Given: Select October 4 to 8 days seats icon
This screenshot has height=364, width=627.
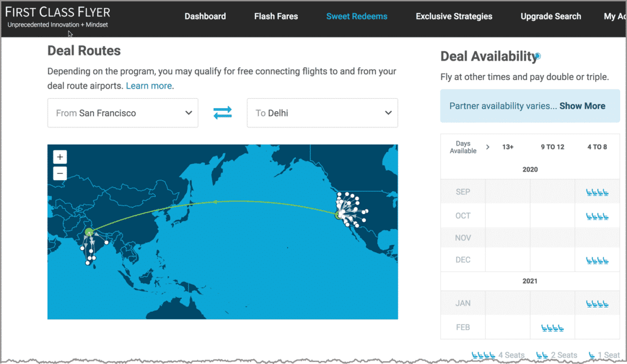Looking at the screenshot, I should [x=597, y=216].
